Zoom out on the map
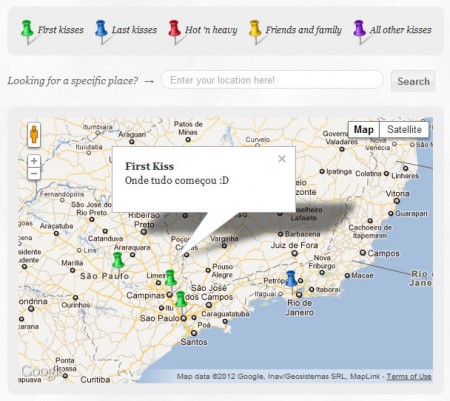Screen dimensions: 450x401 click(x=34, y=174)
